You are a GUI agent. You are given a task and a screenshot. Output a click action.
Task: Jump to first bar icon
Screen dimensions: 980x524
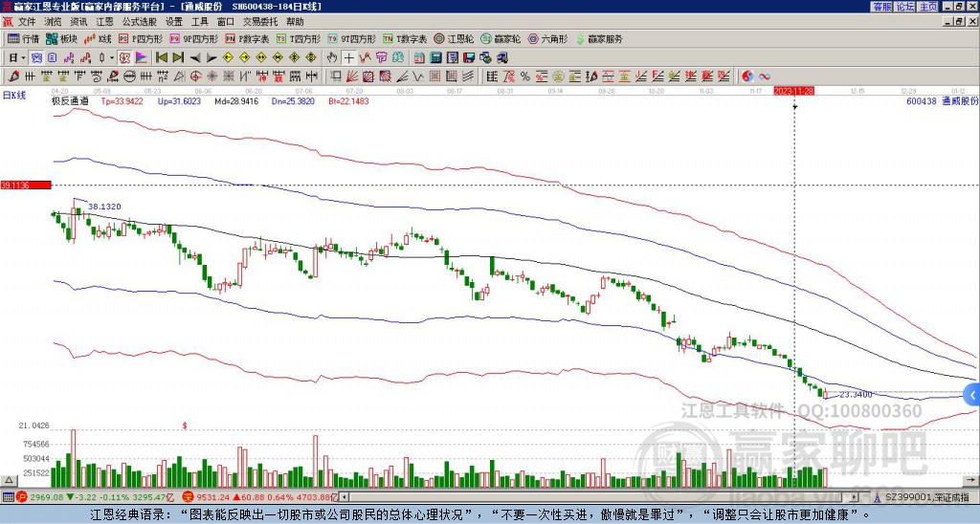162,57
